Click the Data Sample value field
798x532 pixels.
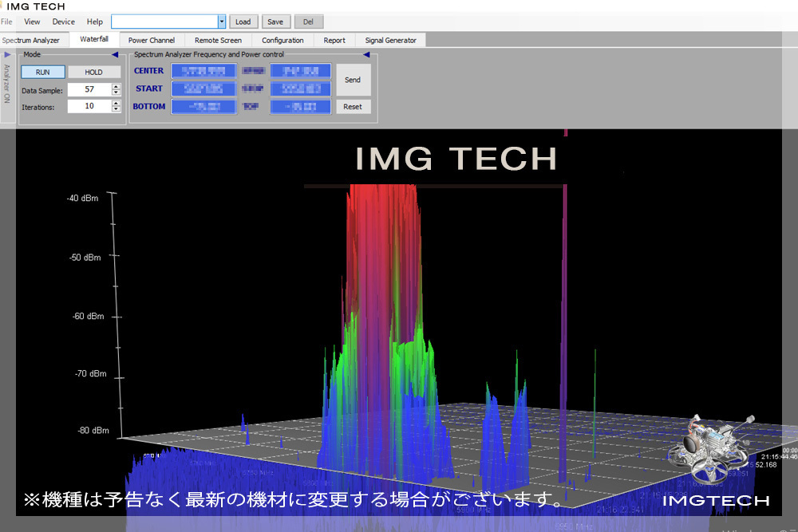(x=88, y=89)
